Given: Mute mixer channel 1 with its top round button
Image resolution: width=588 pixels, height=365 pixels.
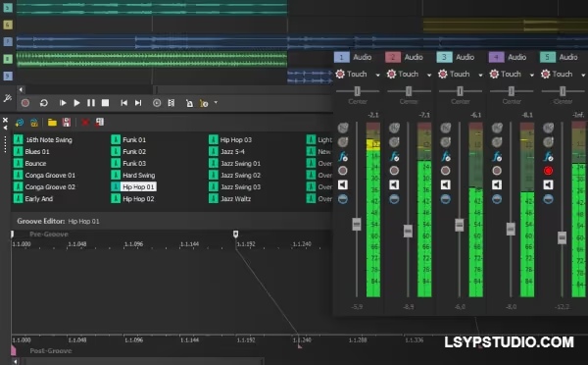Looking at the screenshot, I should point(343,128).
